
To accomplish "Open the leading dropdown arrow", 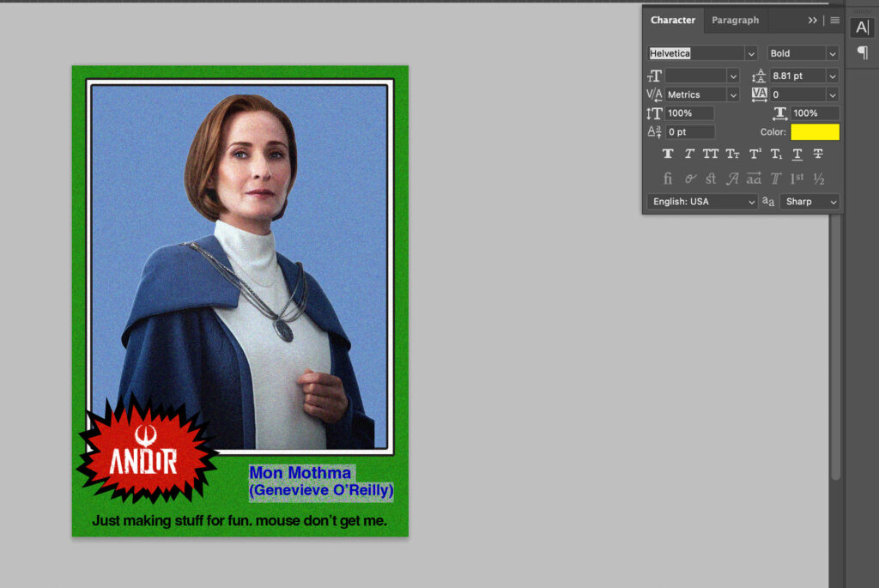I will pyautogui.click(x=833, y=76).
